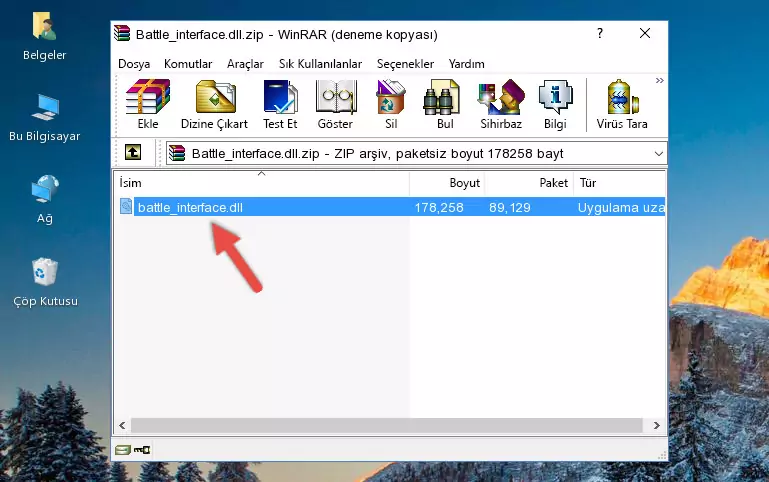The image size is (769, 482).
Task: Open the Araçlar menu
Action: (x=245, y=64)
